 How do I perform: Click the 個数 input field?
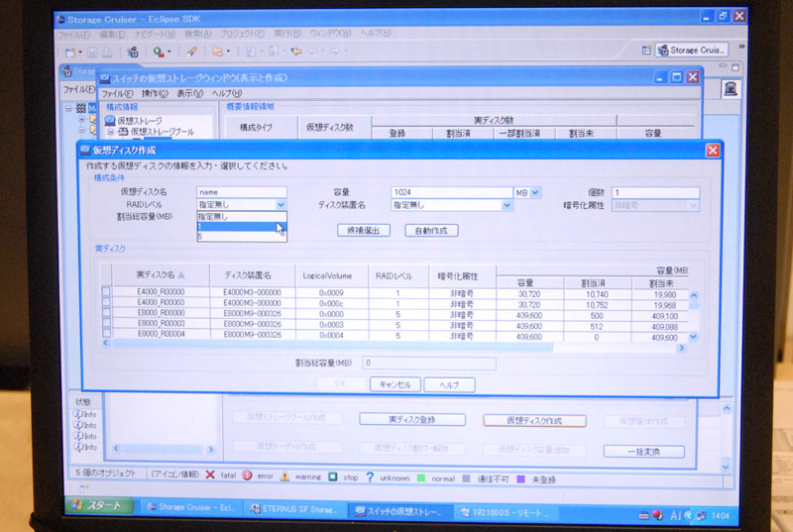(655, 192)
